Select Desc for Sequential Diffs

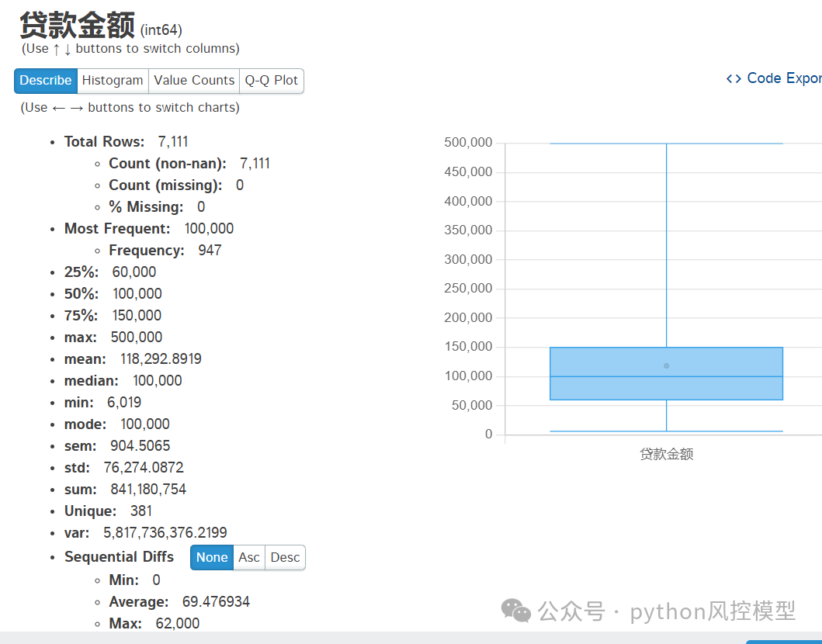pos(285,558)
